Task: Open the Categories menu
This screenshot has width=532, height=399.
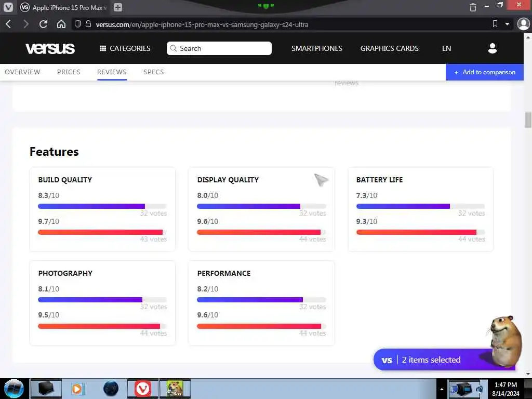Action: [125, 48]
